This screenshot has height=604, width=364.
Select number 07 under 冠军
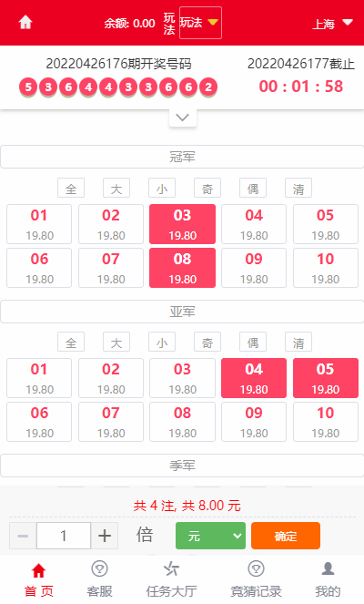(111, 268)
